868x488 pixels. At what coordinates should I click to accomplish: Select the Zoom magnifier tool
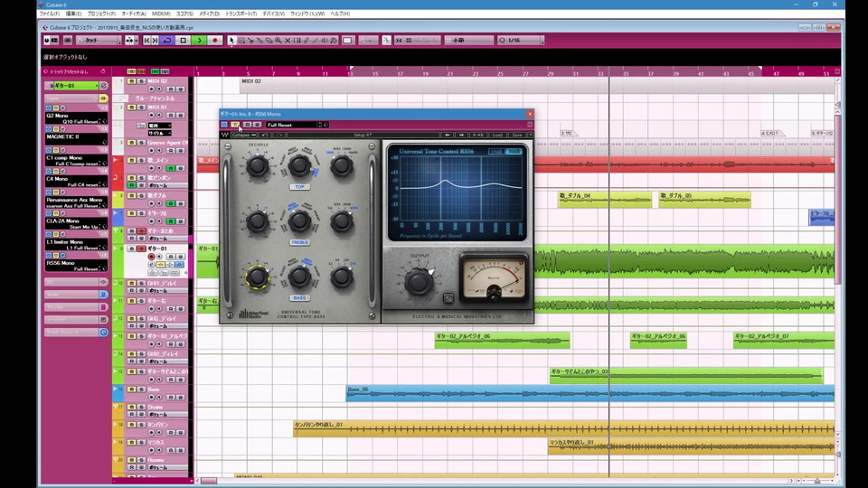(x=278, y=41)
